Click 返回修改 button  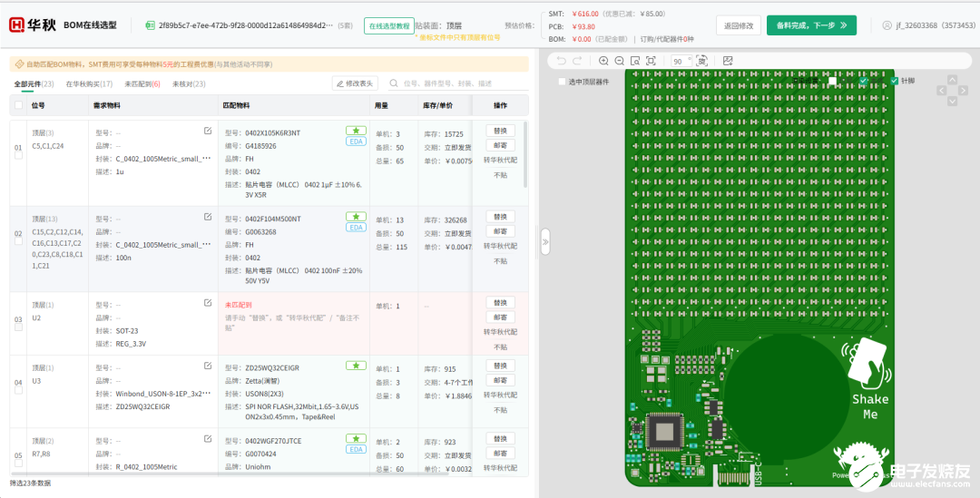click(738, 25)
